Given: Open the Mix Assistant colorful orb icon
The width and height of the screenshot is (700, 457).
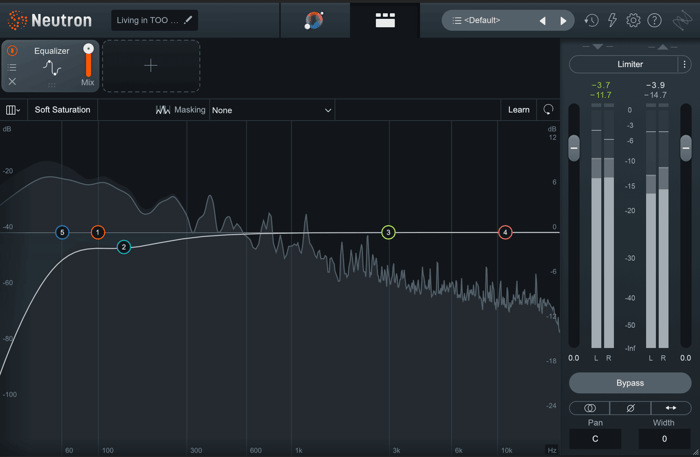Looking at the screenshot, I should (314, 20).
